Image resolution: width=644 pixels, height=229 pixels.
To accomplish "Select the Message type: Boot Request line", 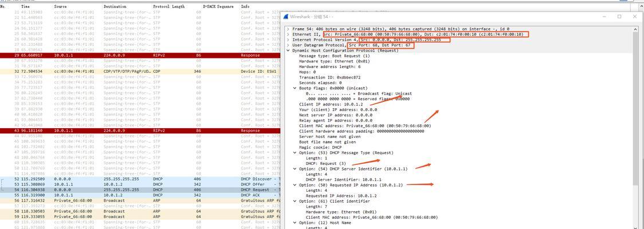I will click(x=335, y=56).
